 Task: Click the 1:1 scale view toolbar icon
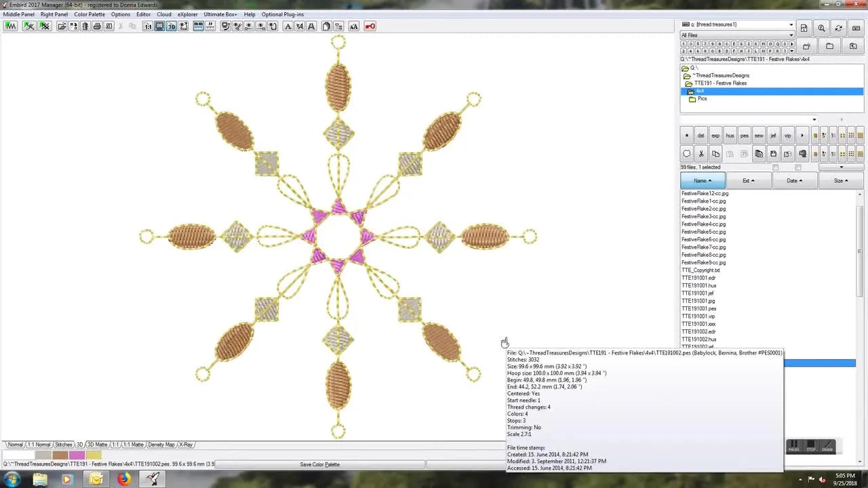tap(147, 26)
